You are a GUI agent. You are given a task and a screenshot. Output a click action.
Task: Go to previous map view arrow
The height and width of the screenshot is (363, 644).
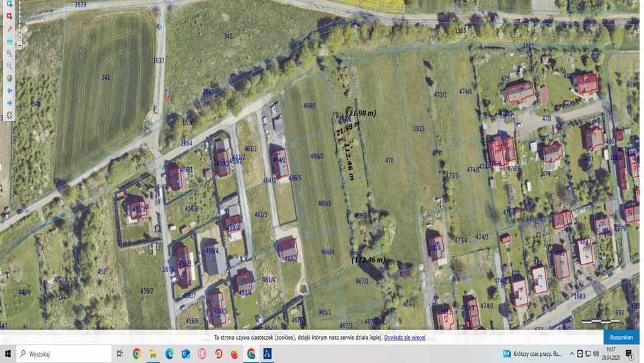point(9,90)
